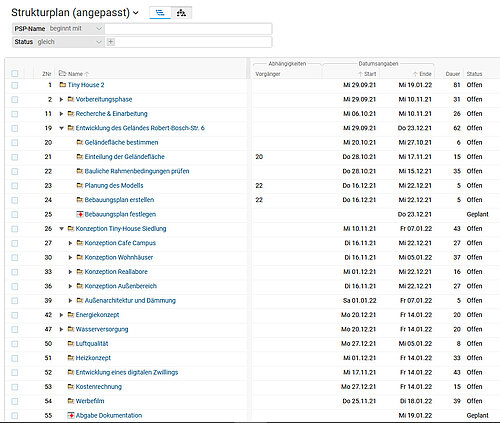500x423 pixels.
Task: Expand the Wasserversorgung node
Action: tap(61, 329)
